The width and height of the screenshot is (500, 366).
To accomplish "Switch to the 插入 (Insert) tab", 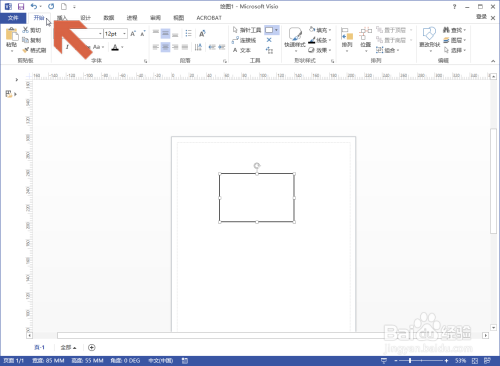I will 62,18.
